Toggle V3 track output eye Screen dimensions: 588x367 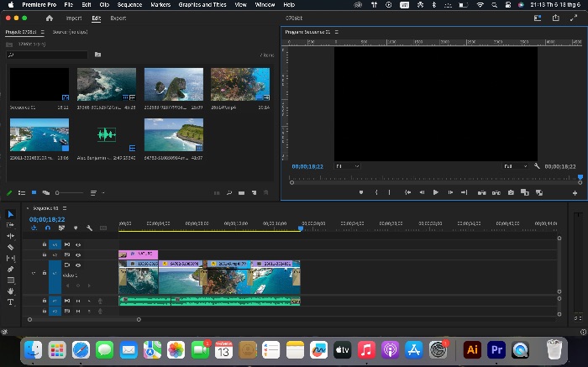pyautogui.click(x=78, y=244)
